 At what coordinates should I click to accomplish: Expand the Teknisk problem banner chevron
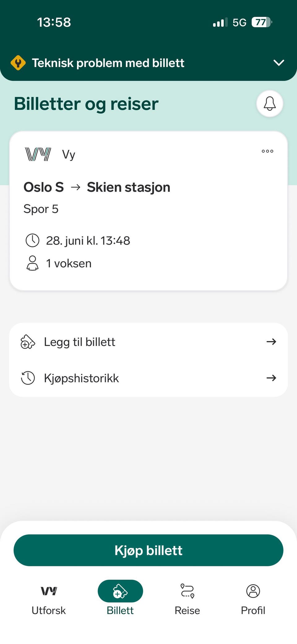point(279,63)
